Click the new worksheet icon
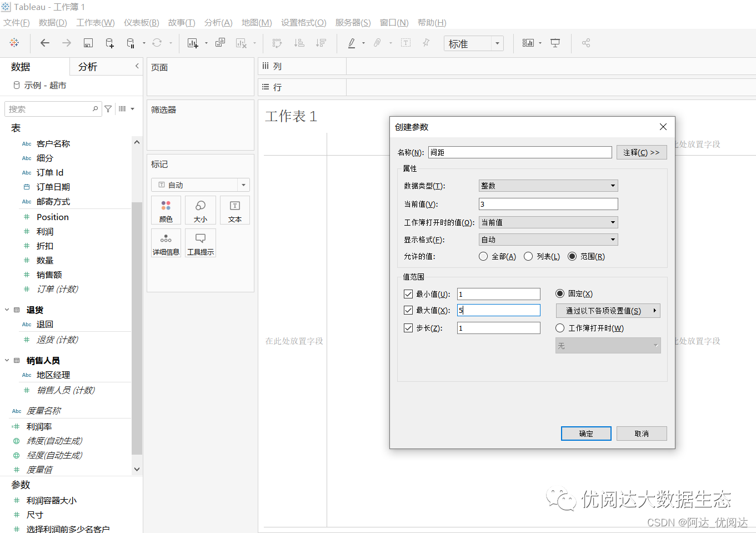Image resolution: width=756 pixels, height=533 pixels. click(x=193, y=43)
